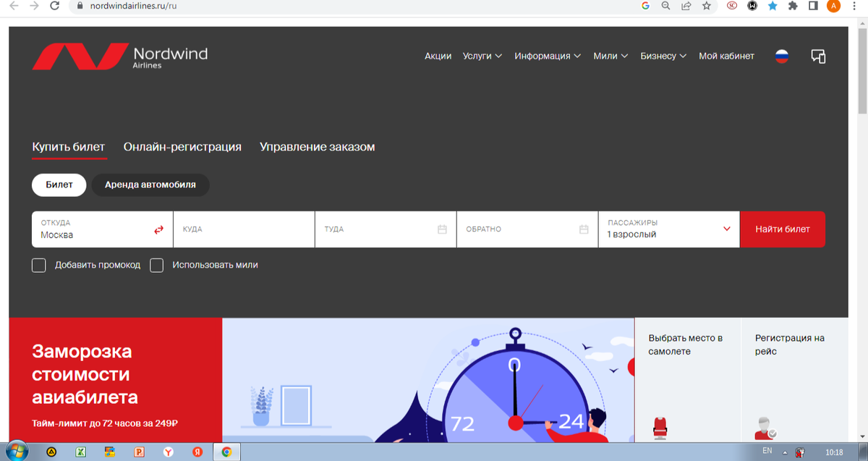Screen dimensions: 868x461
Task: Select the Билет pill toggle
Action: pyautogui.click(x=59, y=185)
